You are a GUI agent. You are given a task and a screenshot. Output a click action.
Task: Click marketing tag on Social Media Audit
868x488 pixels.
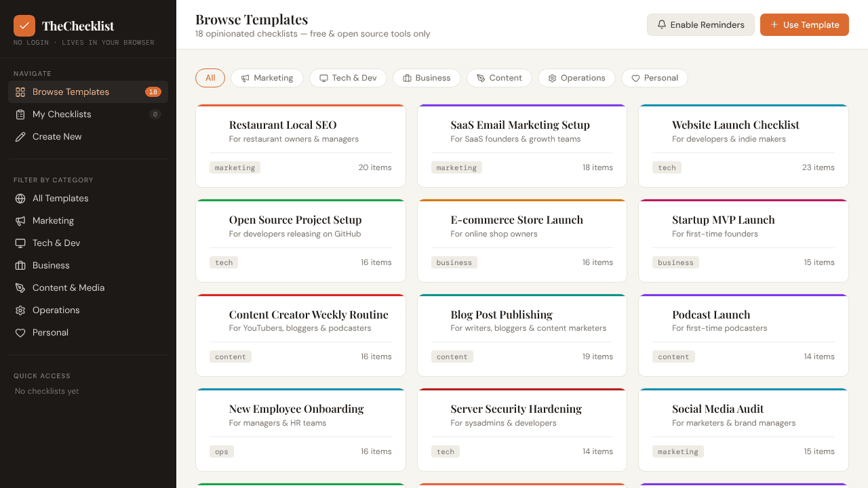coord(678,451)
